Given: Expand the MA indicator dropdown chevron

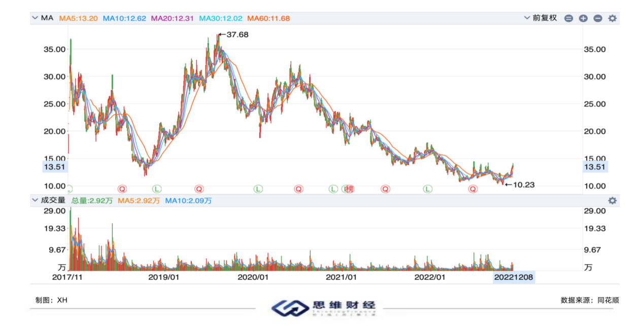Looking at the screenshot, I should 35,18.
